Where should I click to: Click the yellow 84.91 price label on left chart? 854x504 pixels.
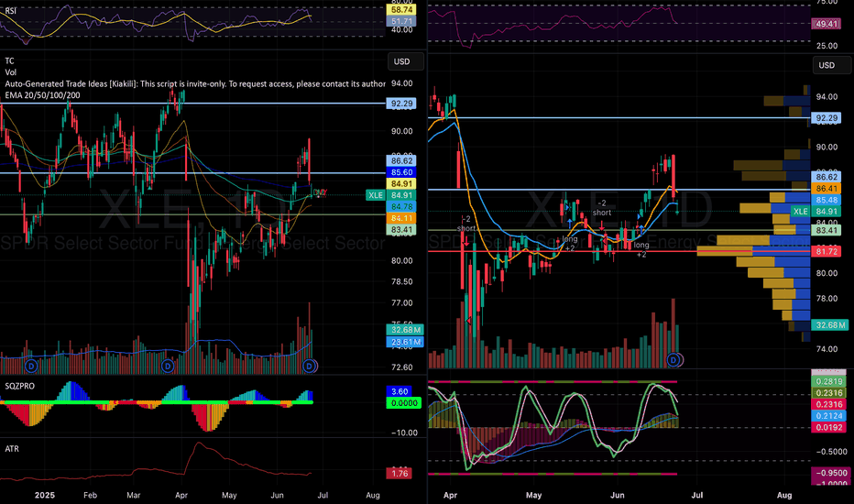pyautogui.click(x=401, y=183)
